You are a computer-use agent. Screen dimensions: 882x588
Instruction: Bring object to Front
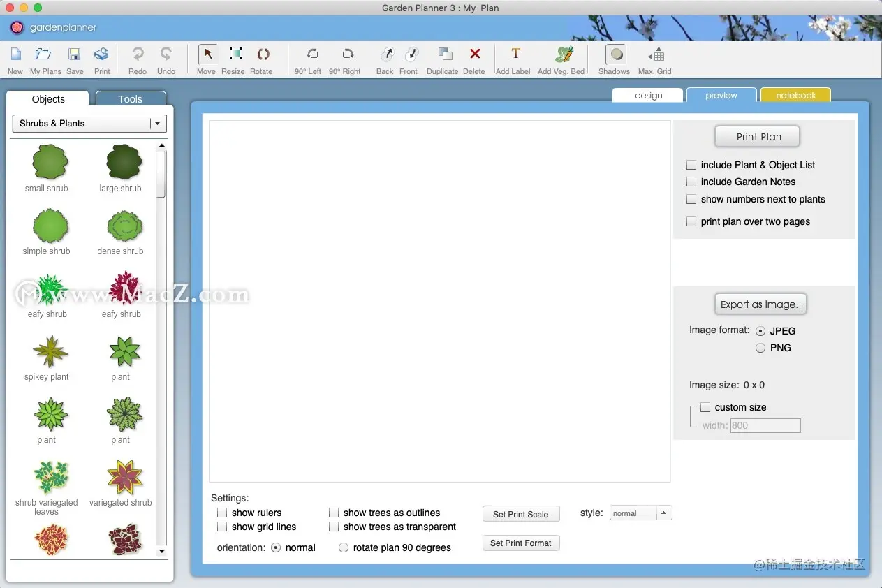(411, 54)
